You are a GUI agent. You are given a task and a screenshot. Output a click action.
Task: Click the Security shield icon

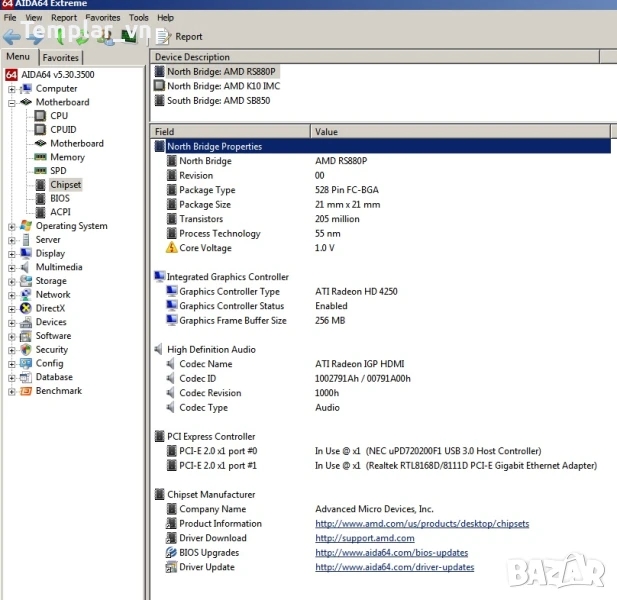point(26,350)
